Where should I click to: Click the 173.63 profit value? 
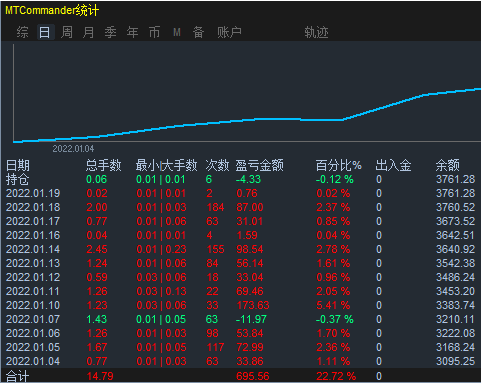pyautogui.click(x=253, y=305)
